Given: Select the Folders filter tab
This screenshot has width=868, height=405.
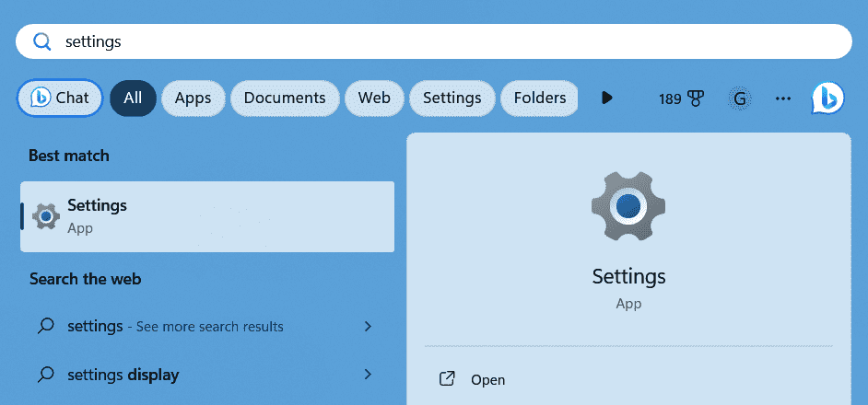Looking at the screenshot, I should point(539,98).
